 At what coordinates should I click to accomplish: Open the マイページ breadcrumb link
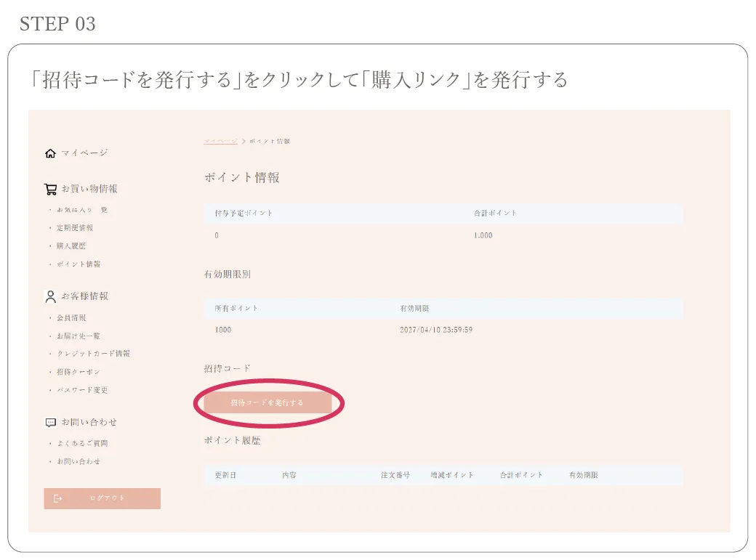pyautogui.click(x=219, y=140)
